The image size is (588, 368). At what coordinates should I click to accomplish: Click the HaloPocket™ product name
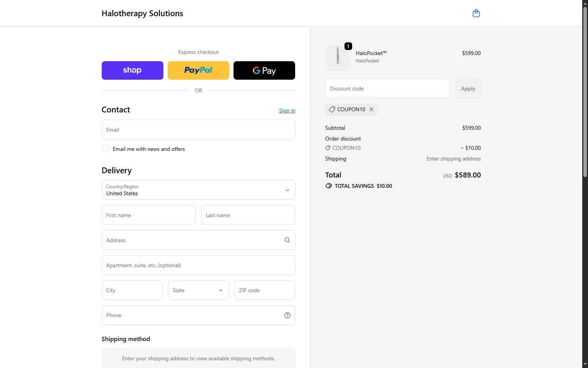click(371, 53)
